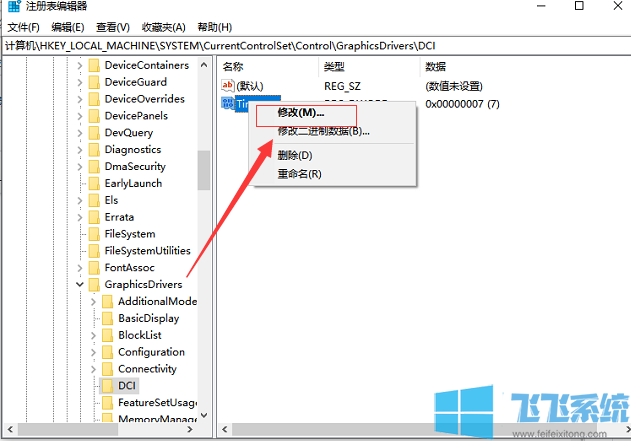Open the 文件(F) menu
This screenshot has height=441, width=631.
click(x=23, y=27)
